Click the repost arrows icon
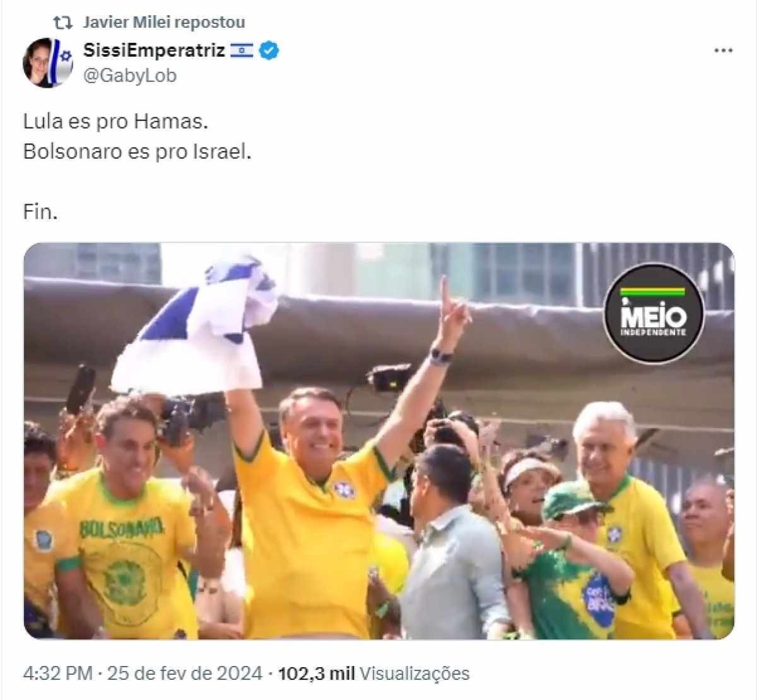 62,23
